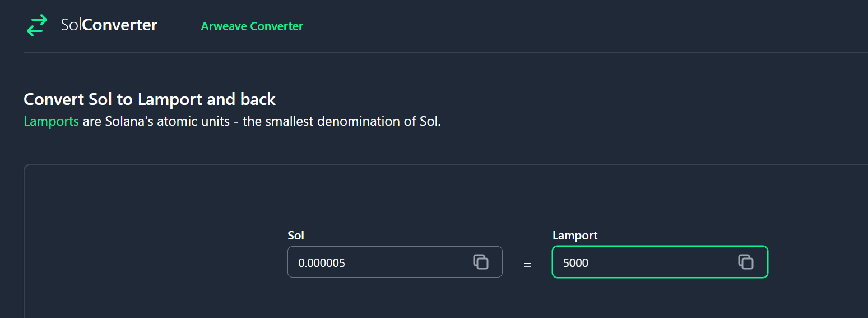Click the word 'back' in the heading
Screen dimensions: 868x318
point(258,100)
